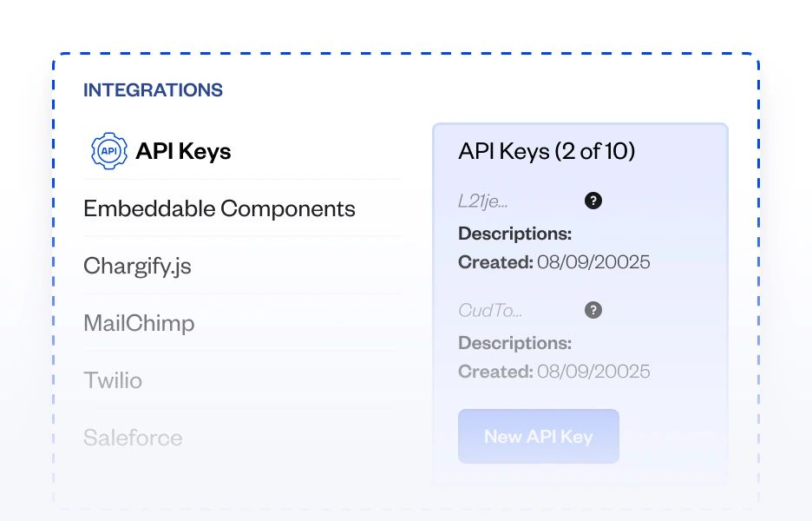Choose Twilio in the integrations list
The height and width of the screenshot is (521, 812).
click(x=113, y=380)
